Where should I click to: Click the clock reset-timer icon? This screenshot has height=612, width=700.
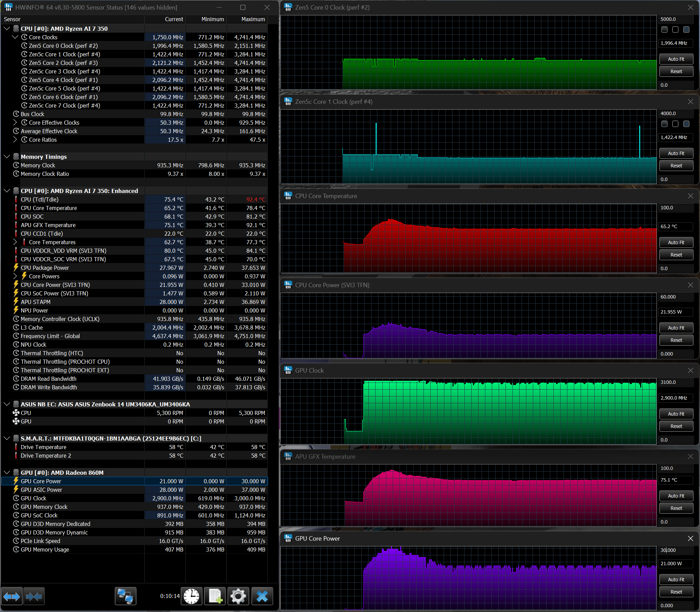(191, 596)
